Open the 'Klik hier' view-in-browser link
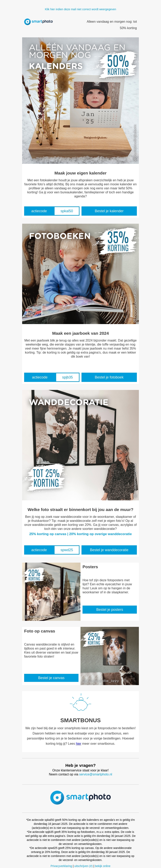This screenshot has width=161, height=868. pyautogui.click(x=80, y=9)
